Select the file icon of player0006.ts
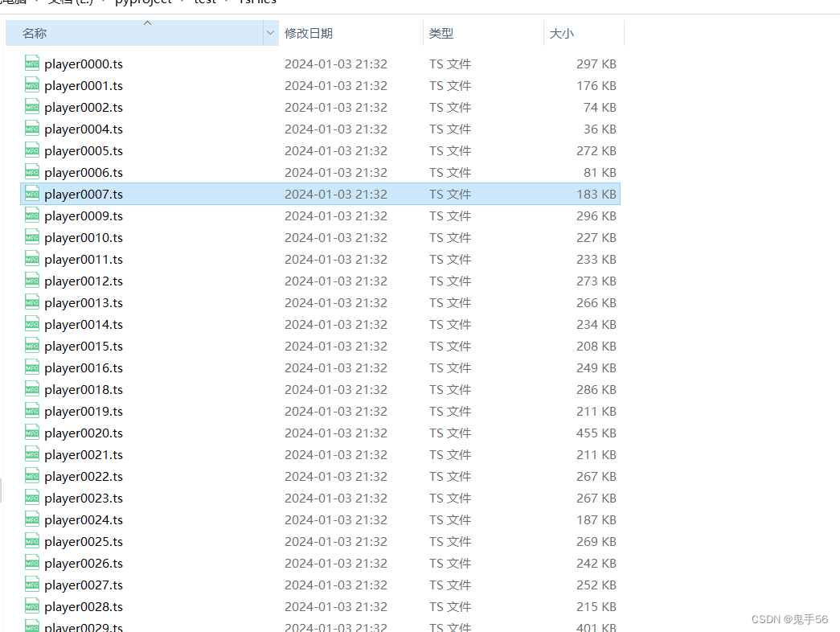Image resolution: width=840 pixels, height=632 pixels. 32,172
